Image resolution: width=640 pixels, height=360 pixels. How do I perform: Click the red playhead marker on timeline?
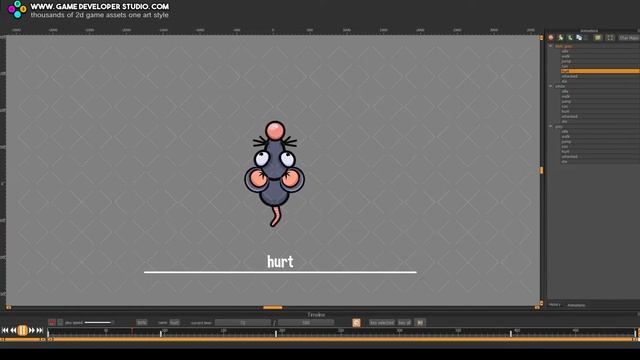click(132, 331)
